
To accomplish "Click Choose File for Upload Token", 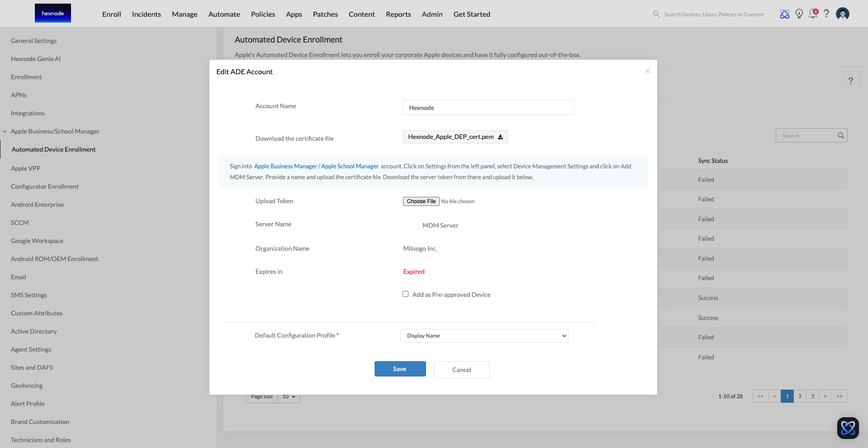I will tap(421, 201).
